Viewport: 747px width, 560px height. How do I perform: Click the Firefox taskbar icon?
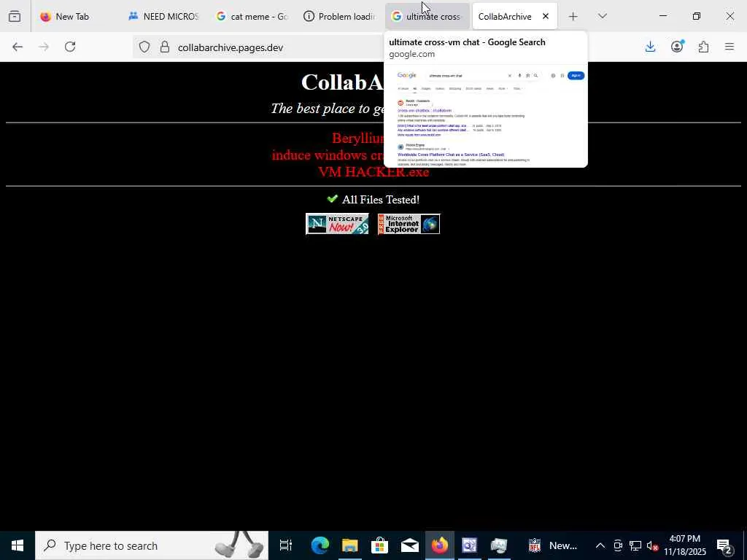coord(440,545)
